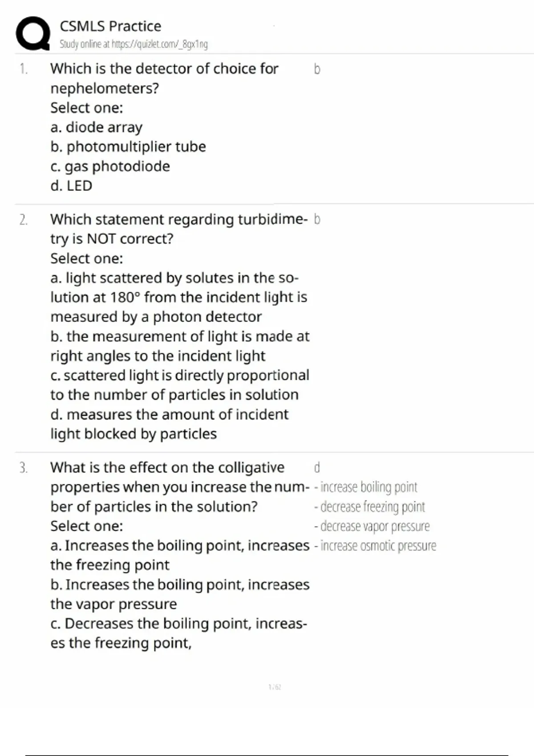
Task: Select 'increase boiling point' answer line
Action: pyautogui.click(x=366, y=487)
